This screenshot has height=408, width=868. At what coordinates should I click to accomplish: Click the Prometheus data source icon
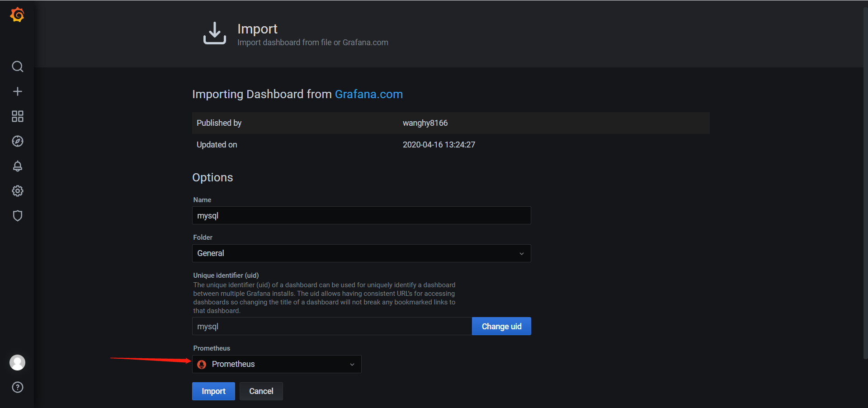pos(202,364)
